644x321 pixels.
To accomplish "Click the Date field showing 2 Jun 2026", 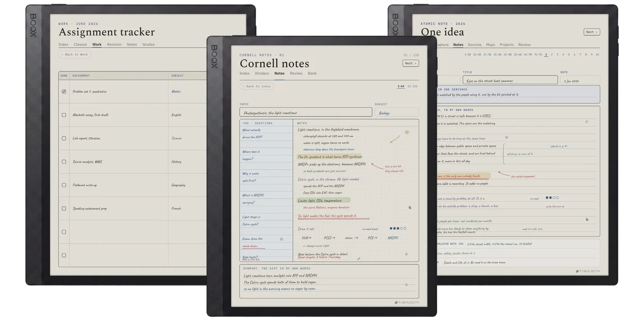I will pyautogui.click(x=580, y=80).
